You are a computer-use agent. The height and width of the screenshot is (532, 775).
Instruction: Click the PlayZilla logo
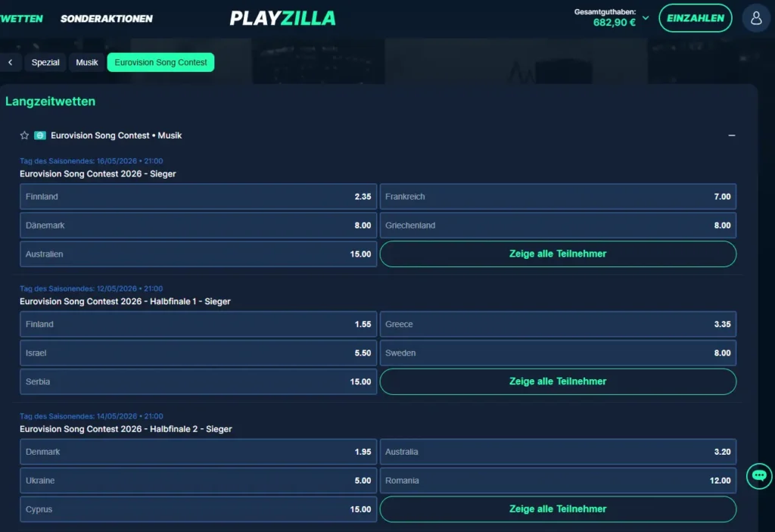coord(283,19)
